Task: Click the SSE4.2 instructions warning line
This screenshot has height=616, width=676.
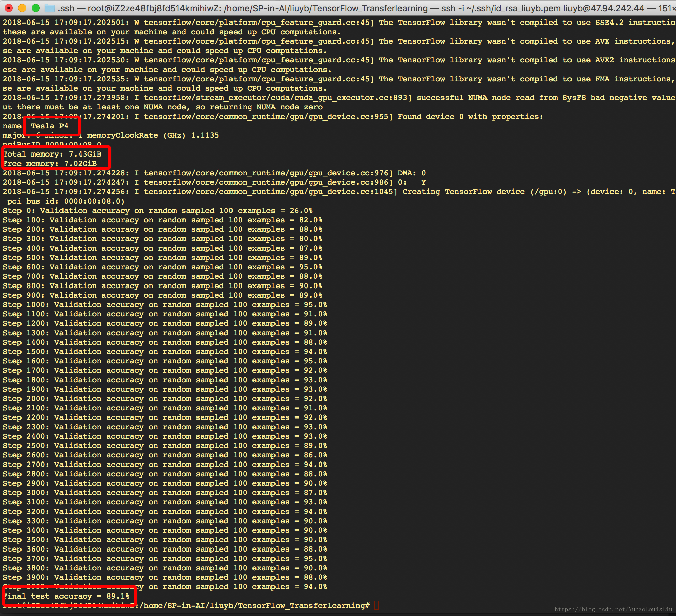Action: pyautogui.click(x=339, y=23)
